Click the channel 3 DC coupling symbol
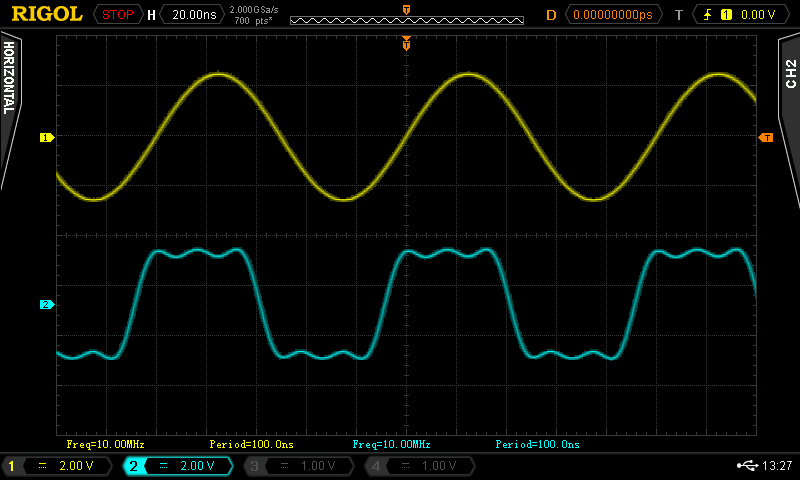Image resolution: width=800 pixels, height=480 pixels. tap(284, 466)
